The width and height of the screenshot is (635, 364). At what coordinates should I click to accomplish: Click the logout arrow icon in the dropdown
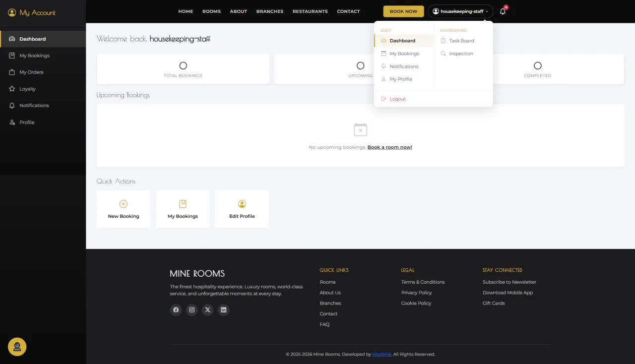tap(383, 99)
